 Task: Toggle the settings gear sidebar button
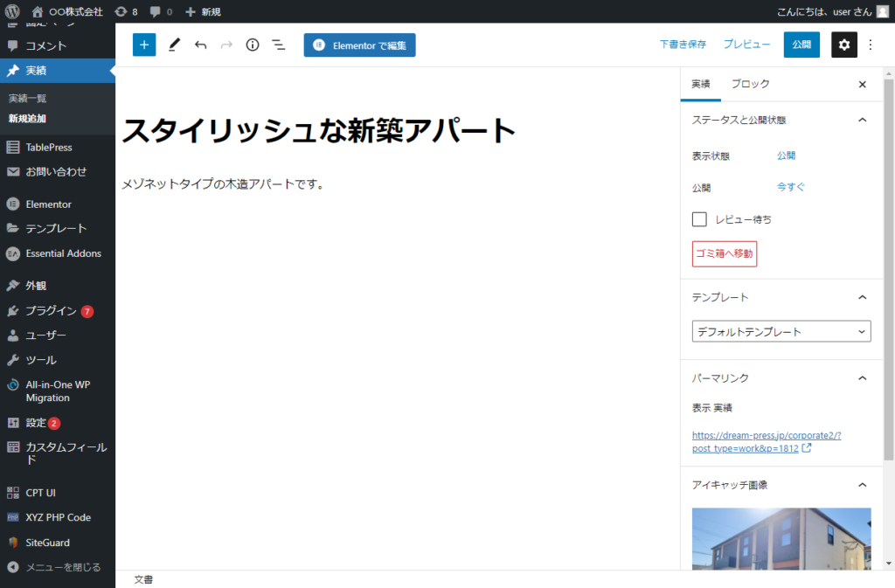pos(843,45)
